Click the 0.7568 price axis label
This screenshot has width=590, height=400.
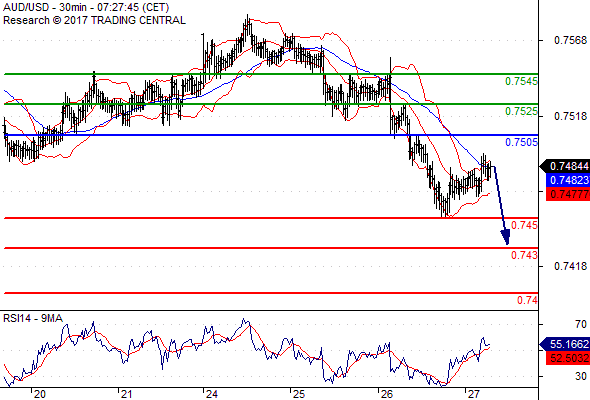tap(570, 40)
